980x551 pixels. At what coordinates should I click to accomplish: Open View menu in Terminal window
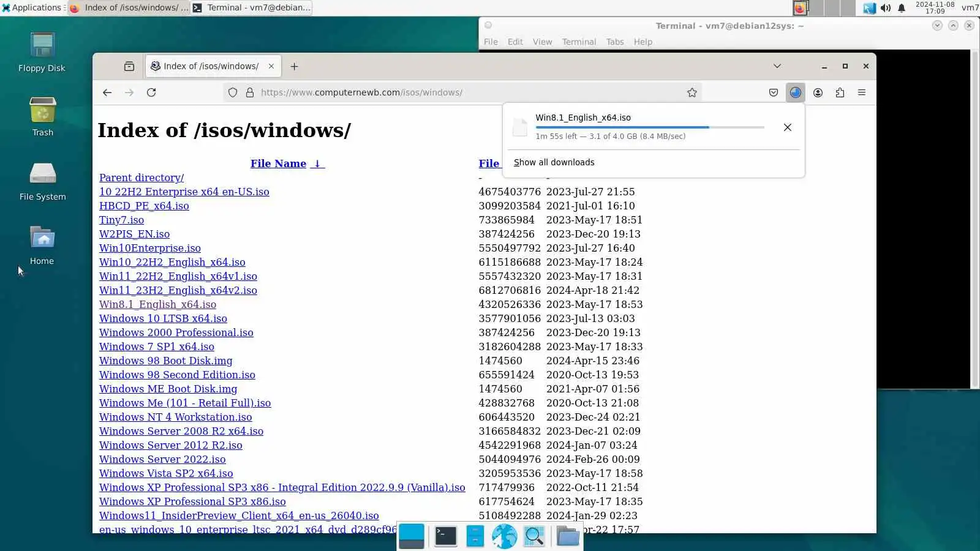(x=542, y=42)
